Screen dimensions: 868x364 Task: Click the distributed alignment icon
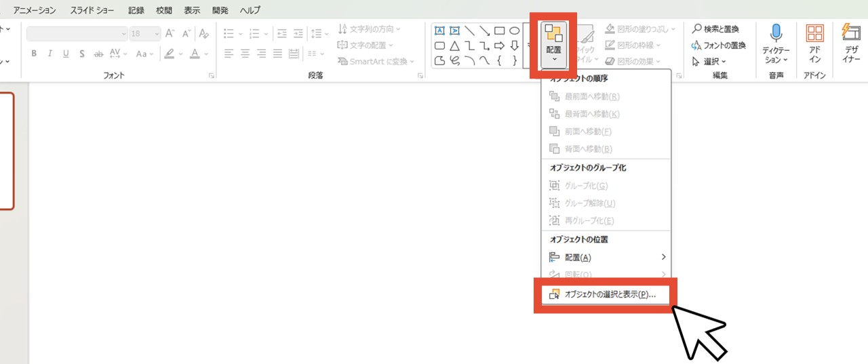[294, 54]
